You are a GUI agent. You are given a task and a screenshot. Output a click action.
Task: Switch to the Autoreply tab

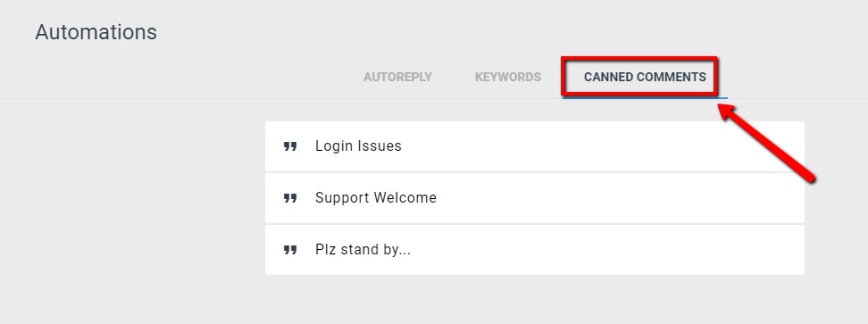pyautogui.click(x=397, y=78)
